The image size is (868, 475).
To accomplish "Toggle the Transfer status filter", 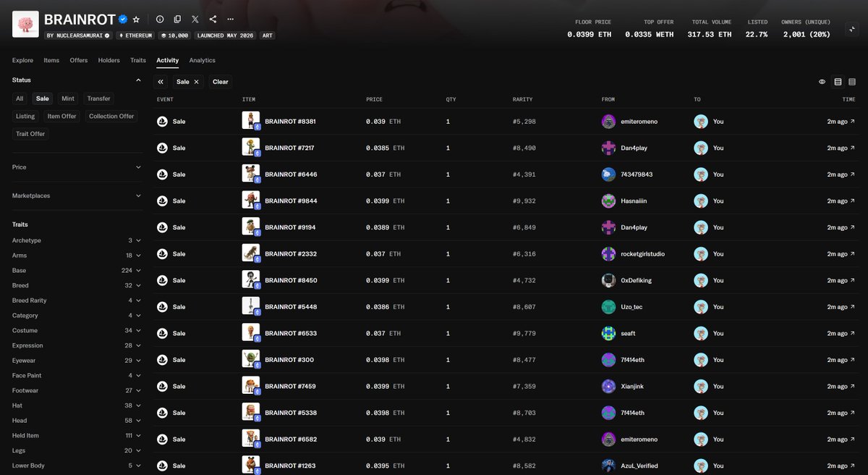I will pyautogui.click(x=98, y=98).
